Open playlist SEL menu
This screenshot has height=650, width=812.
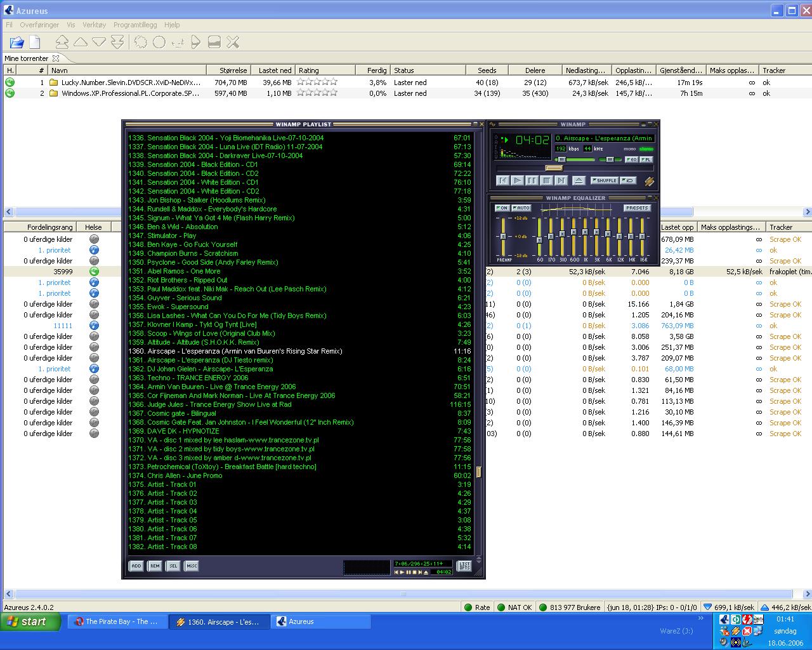pos(173,566)
